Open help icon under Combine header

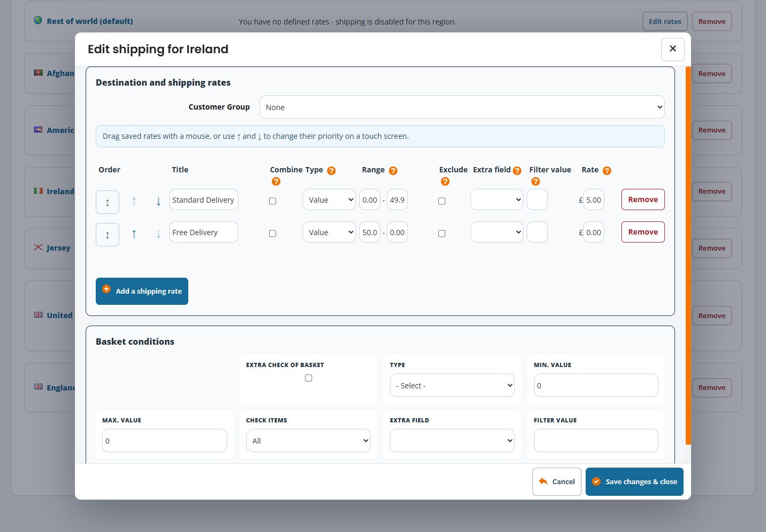pos(276,181)
